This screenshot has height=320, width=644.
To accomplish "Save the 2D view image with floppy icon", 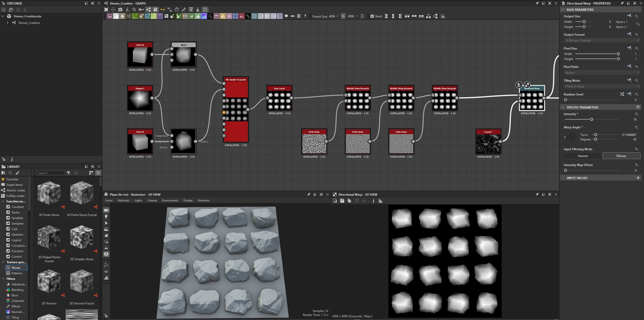I will click(342, 201).
